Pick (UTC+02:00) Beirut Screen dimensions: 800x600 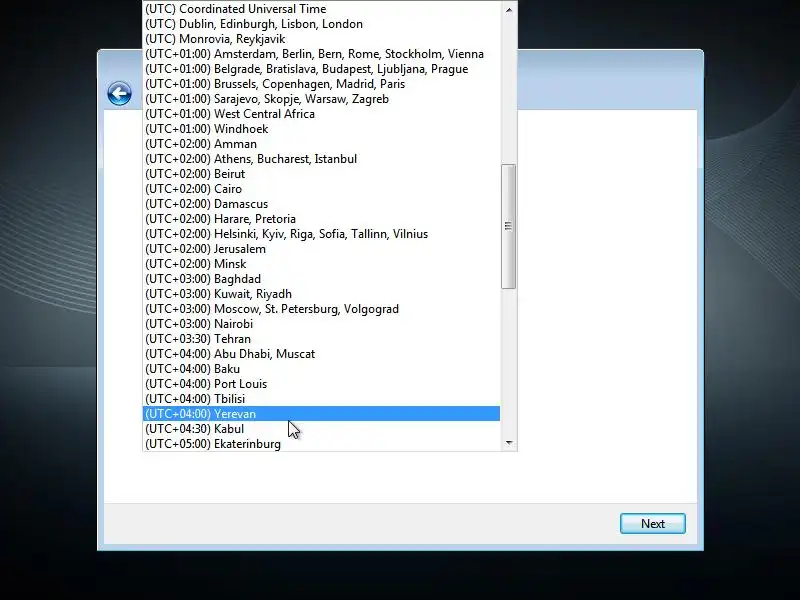321,174
